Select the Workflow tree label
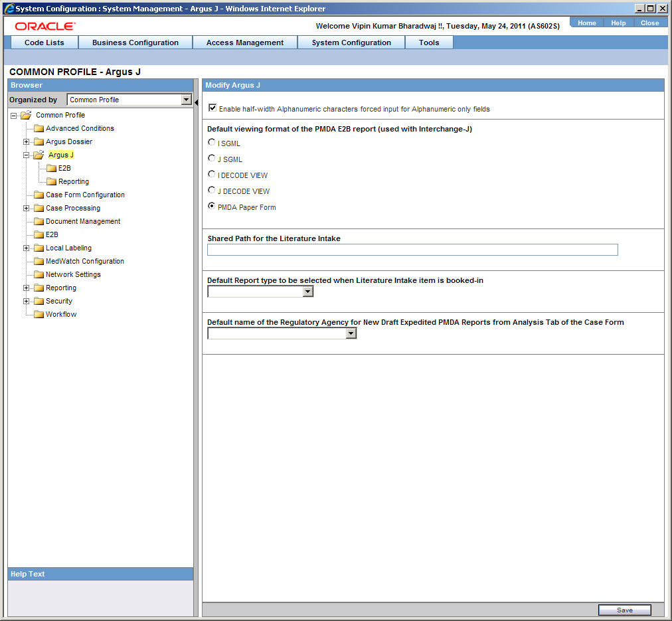The height and width of the screenshot is (621, 672). (x=61, y=314)
